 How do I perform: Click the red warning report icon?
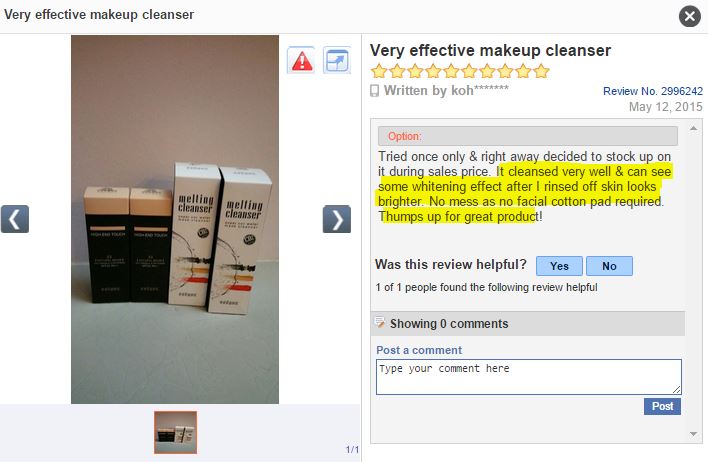tap(301, 60)
